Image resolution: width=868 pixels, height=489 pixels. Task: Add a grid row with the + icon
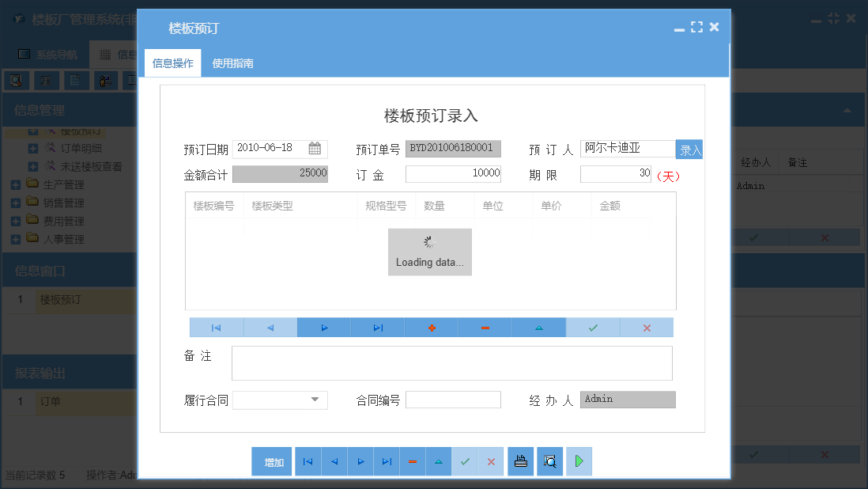431,327
